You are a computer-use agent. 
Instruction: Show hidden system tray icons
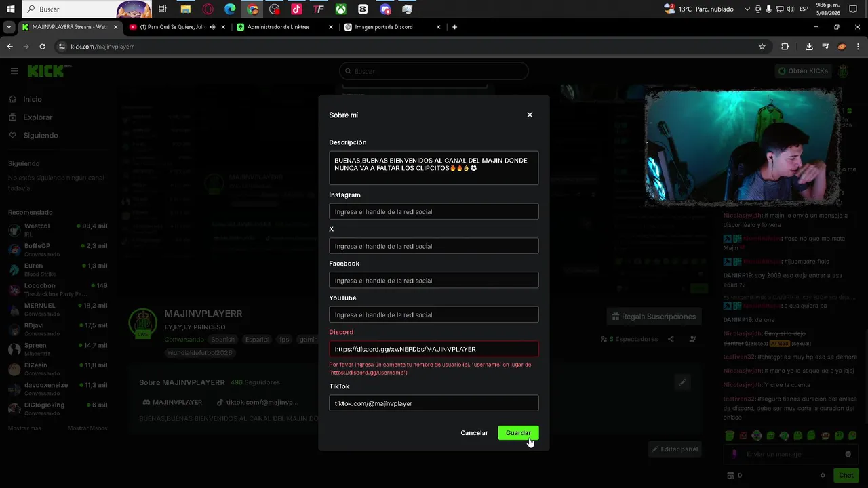pyautogui.click(x=747, y=9)
